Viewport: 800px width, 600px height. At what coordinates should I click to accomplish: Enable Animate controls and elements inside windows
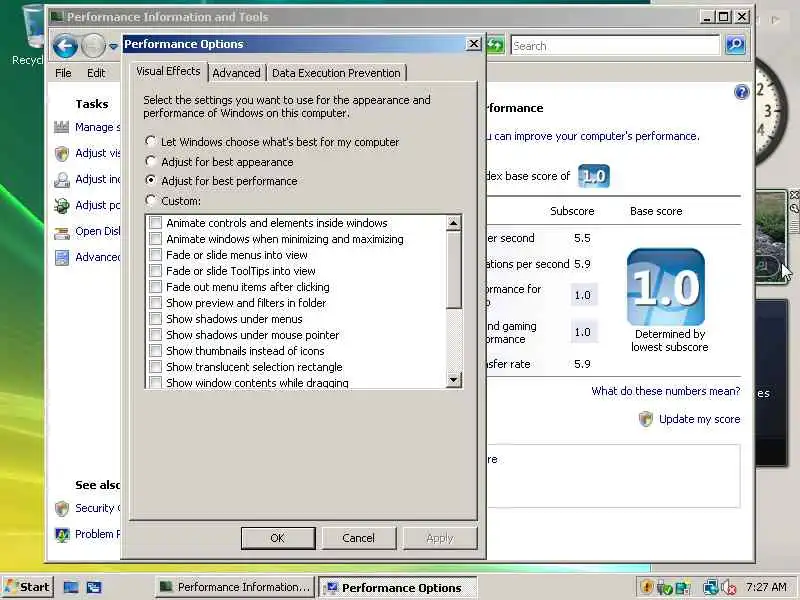[156, 223]
